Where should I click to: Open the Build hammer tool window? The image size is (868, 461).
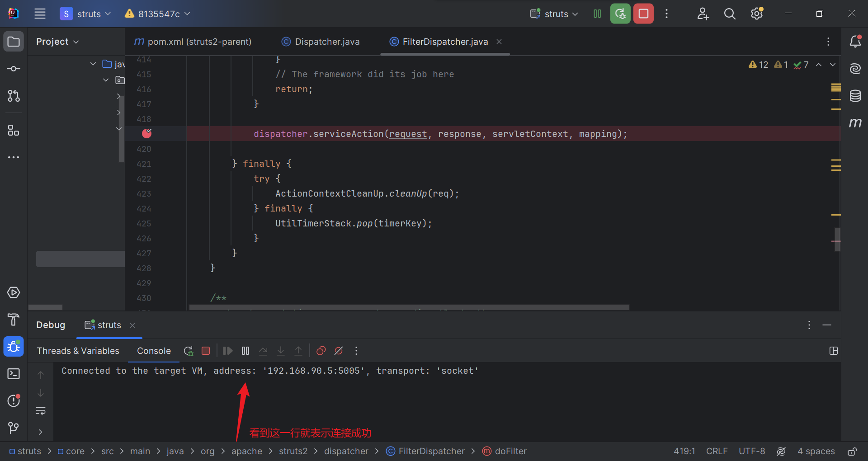14,320
